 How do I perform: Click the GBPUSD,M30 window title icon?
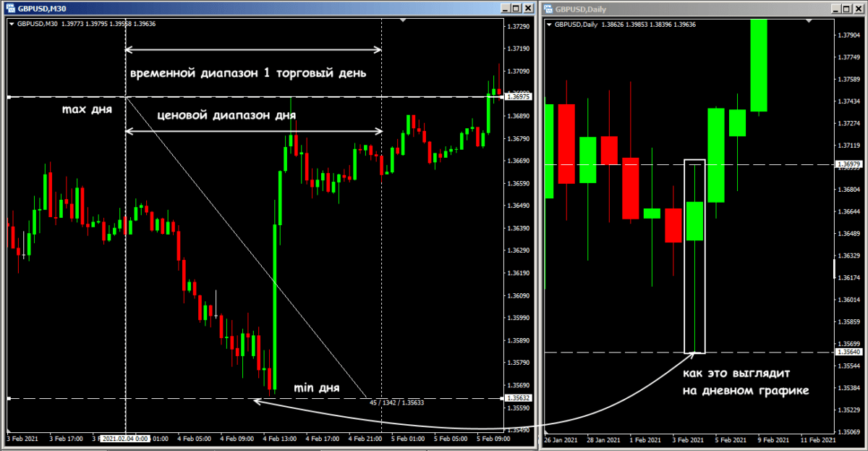pyautogui.click(x=7, y=9)
